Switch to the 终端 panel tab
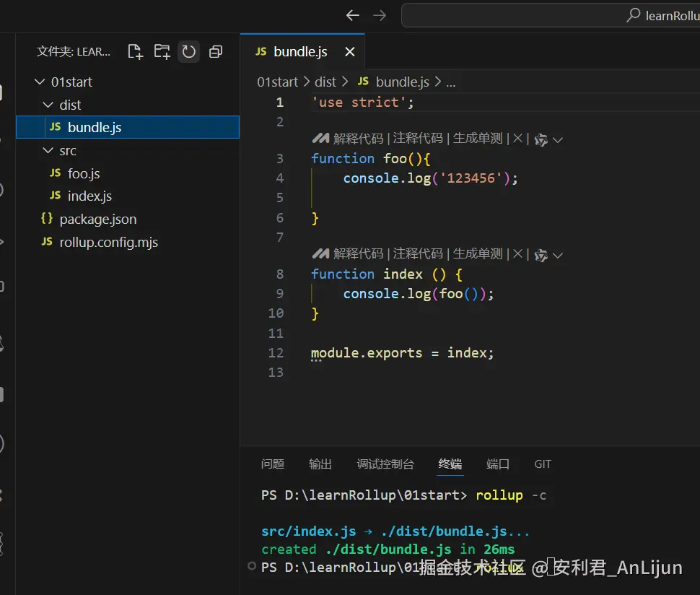 450,464
